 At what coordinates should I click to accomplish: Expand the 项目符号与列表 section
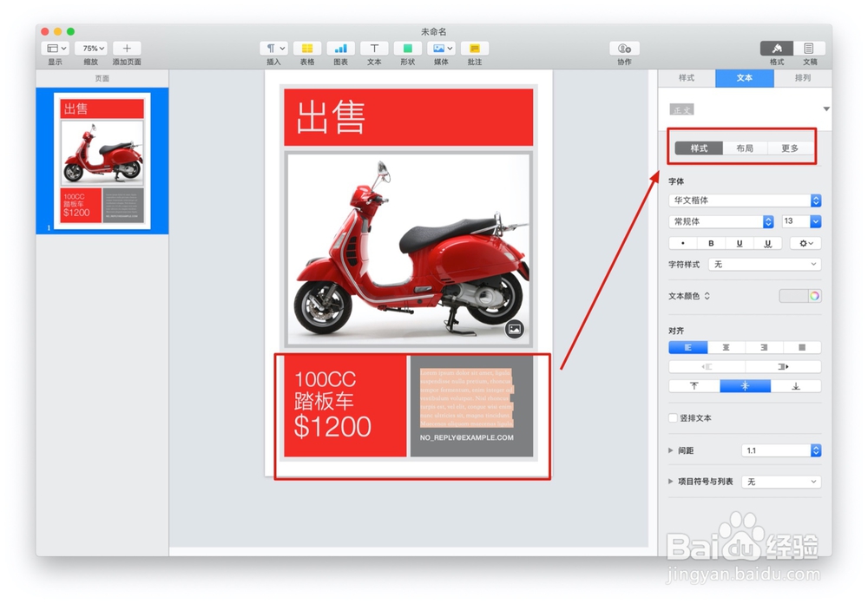click(x=671, y=482)
